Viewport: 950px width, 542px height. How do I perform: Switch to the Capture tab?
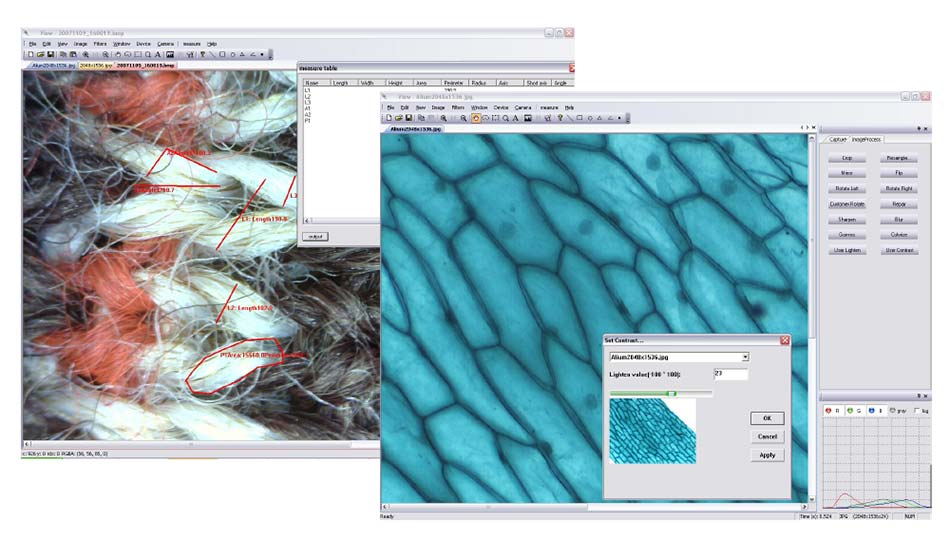(837, 139)
